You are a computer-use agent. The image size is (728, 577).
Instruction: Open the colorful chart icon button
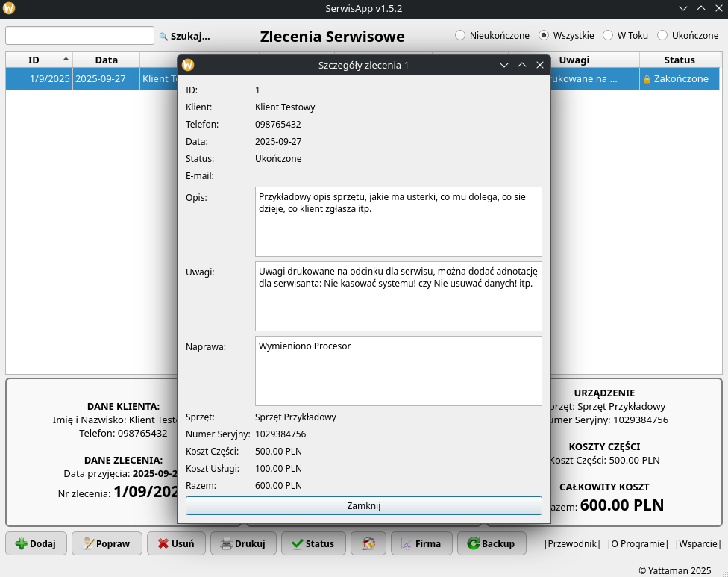coord(368,543)
